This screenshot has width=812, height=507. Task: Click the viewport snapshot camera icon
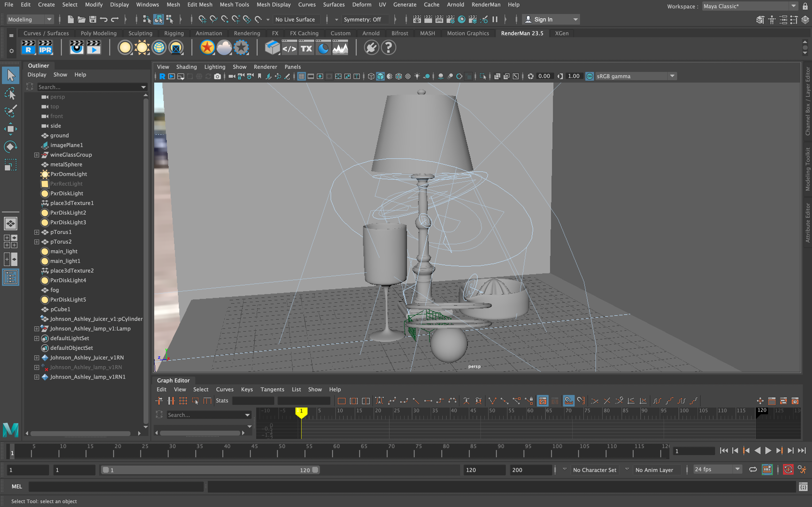coord(217,77)
